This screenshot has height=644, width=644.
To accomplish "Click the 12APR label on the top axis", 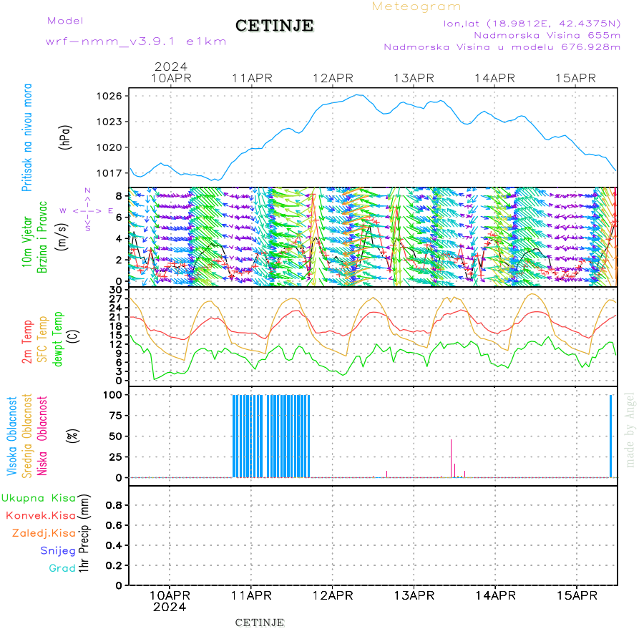I will 333,78.
